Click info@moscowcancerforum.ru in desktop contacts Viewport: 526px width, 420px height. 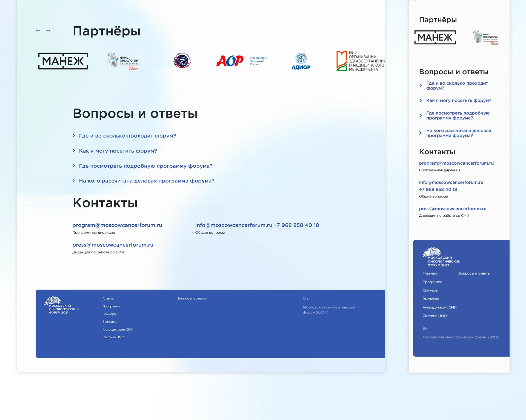point(234,225)
